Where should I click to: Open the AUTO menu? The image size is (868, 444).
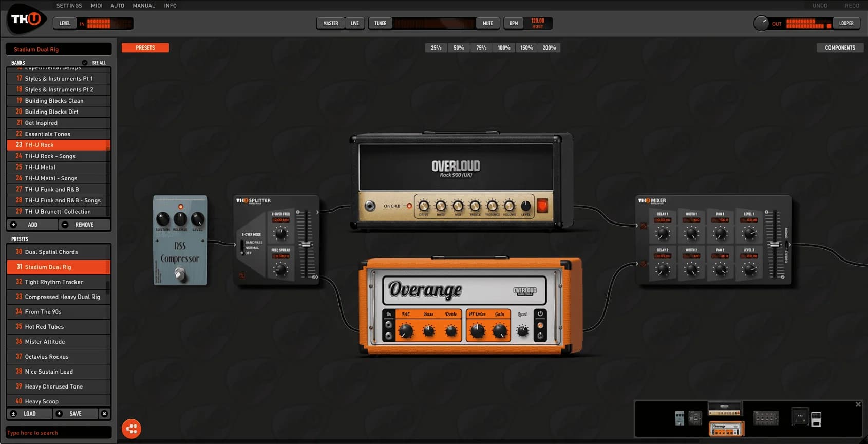coord(118,6)
